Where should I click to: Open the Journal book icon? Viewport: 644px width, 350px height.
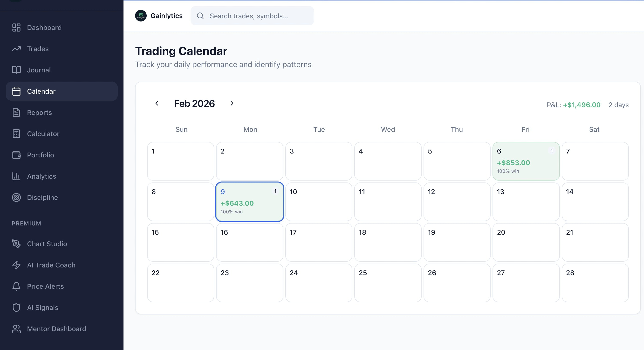16,70
